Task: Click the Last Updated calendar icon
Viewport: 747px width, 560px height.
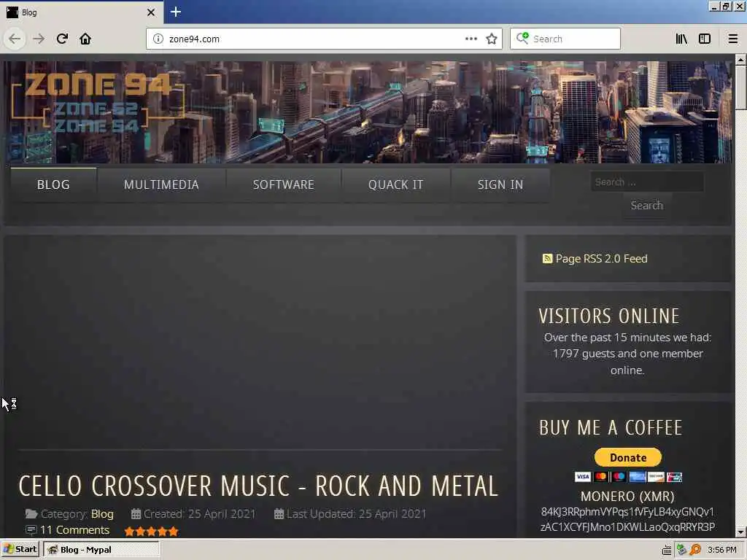Action: point(279,514)
